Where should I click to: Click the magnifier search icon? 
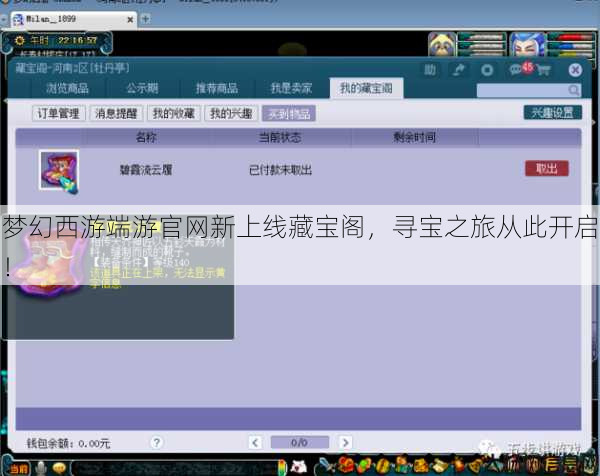[x=574, y=90]
